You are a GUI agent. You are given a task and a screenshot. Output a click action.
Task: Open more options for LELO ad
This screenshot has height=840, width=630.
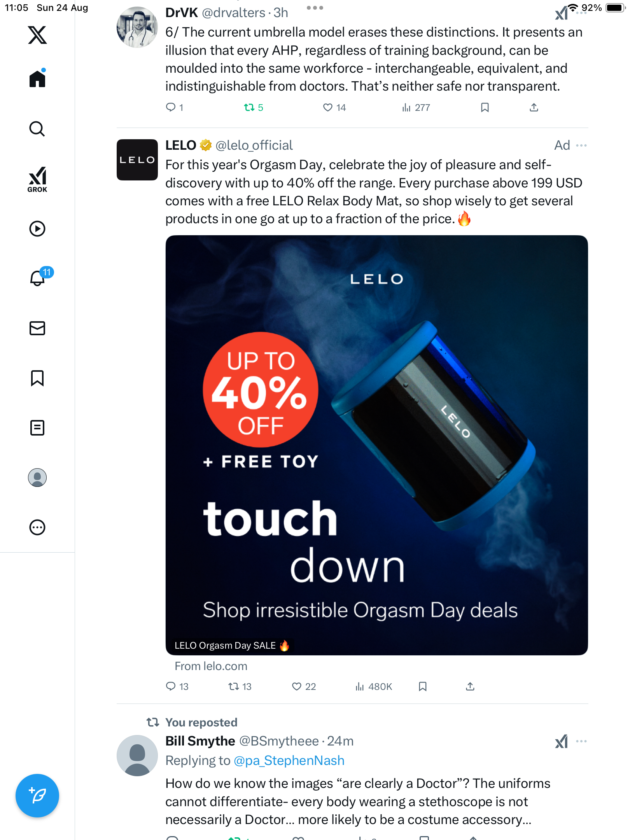point(581,145)
